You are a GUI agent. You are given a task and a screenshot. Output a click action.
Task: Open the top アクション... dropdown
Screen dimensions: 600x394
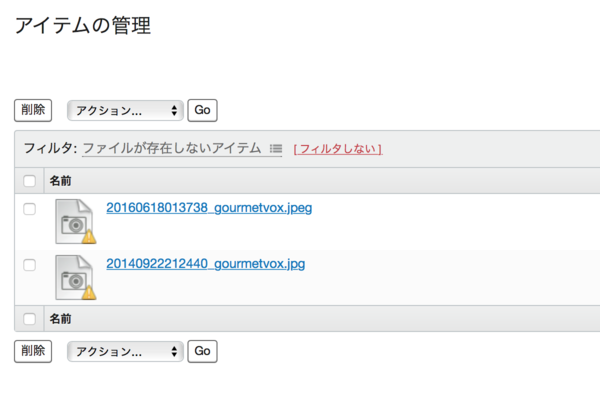126,111
